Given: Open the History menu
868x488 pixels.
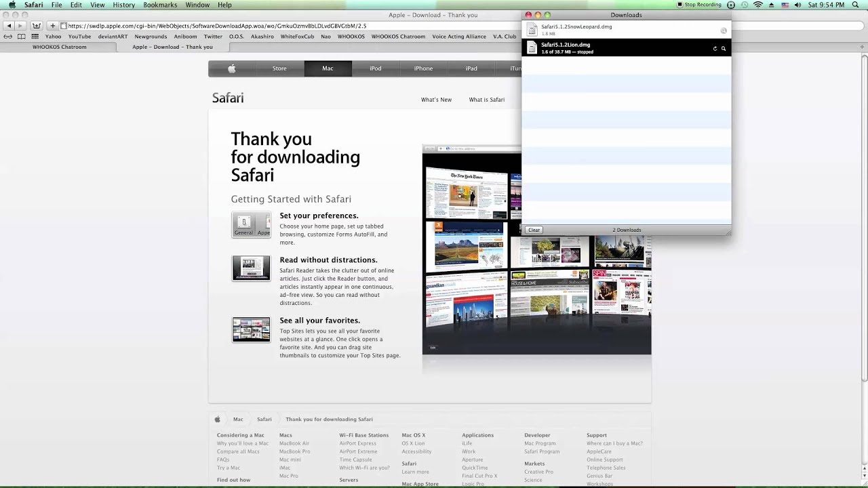Looking at the screenshot, I should (123, 5).
